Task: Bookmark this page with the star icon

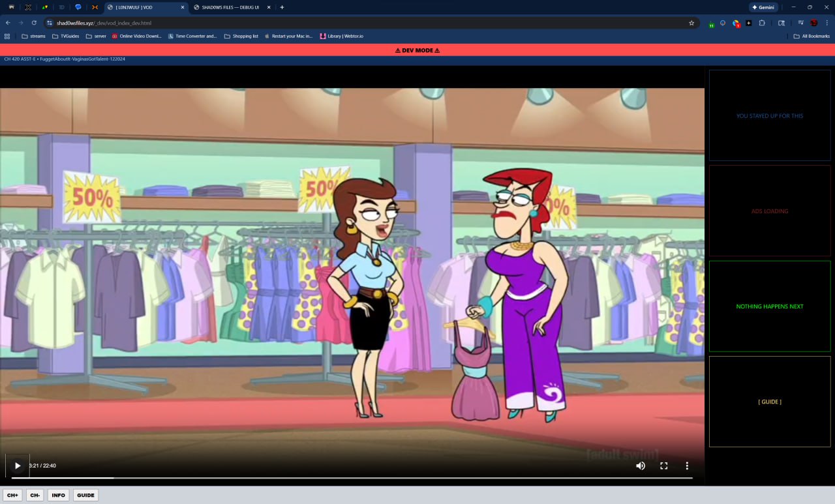Action: (x=691, y=23)
